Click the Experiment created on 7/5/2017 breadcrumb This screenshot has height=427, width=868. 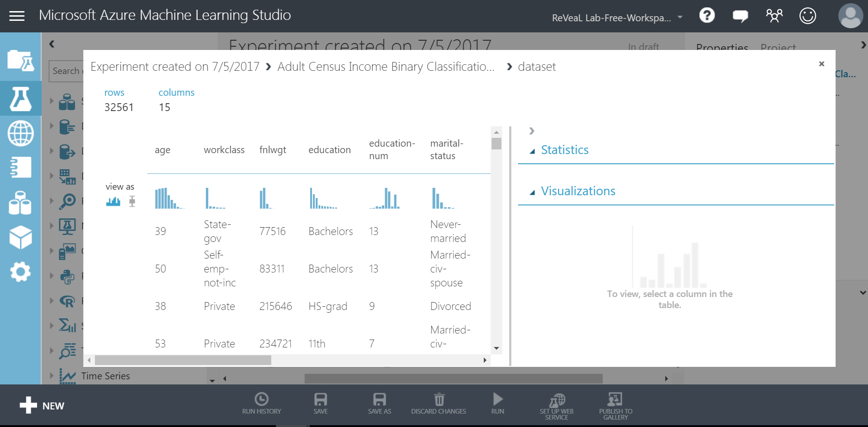coord(175,67)
